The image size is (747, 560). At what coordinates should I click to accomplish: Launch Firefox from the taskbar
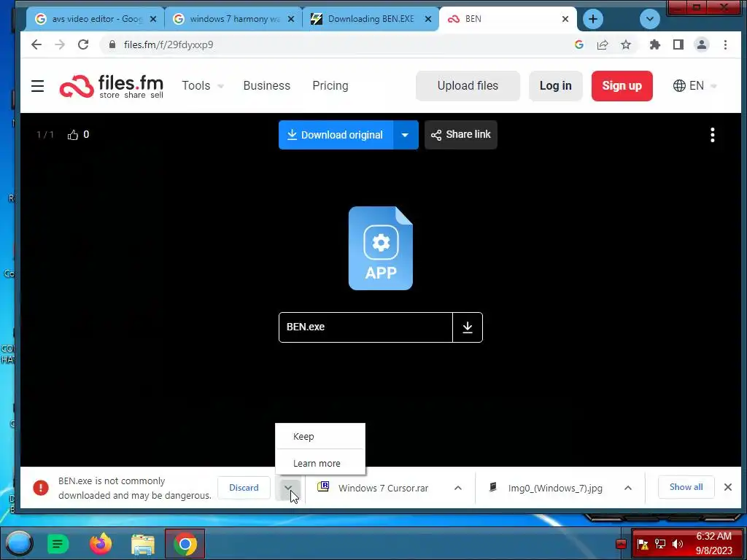[x=101, y=543]
